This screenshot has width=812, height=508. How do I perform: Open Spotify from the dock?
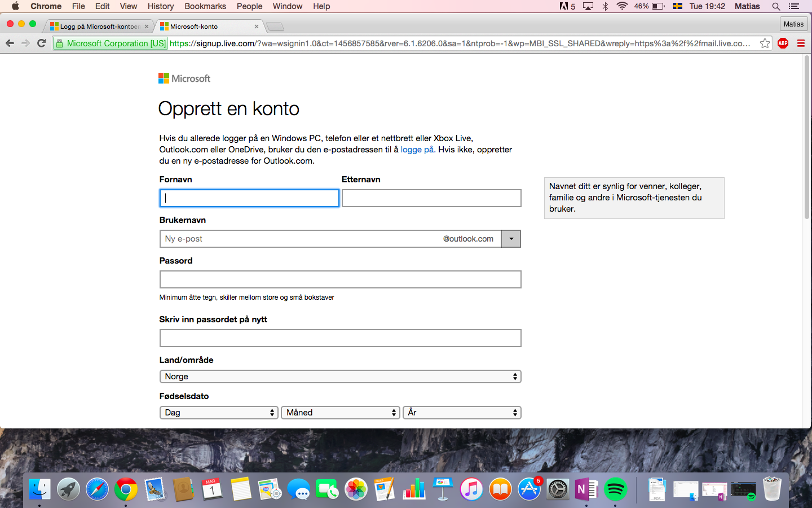tap(615, 489)
